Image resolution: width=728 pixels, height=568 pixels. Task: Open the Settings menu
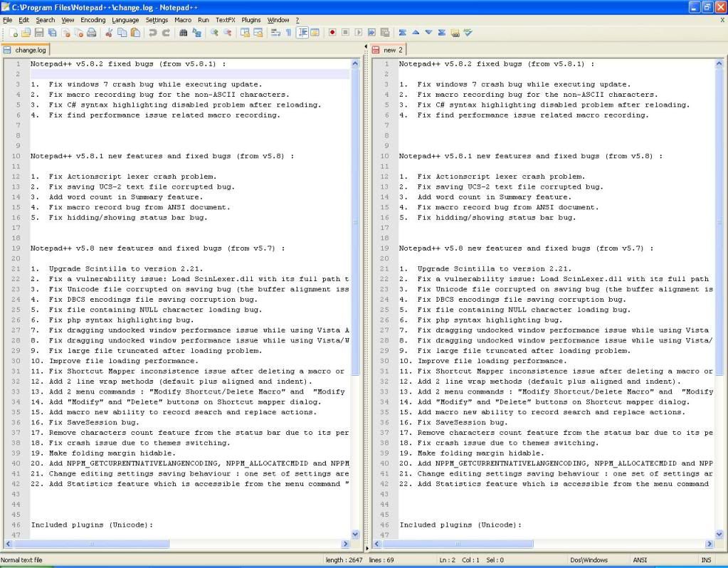[157, 20]
